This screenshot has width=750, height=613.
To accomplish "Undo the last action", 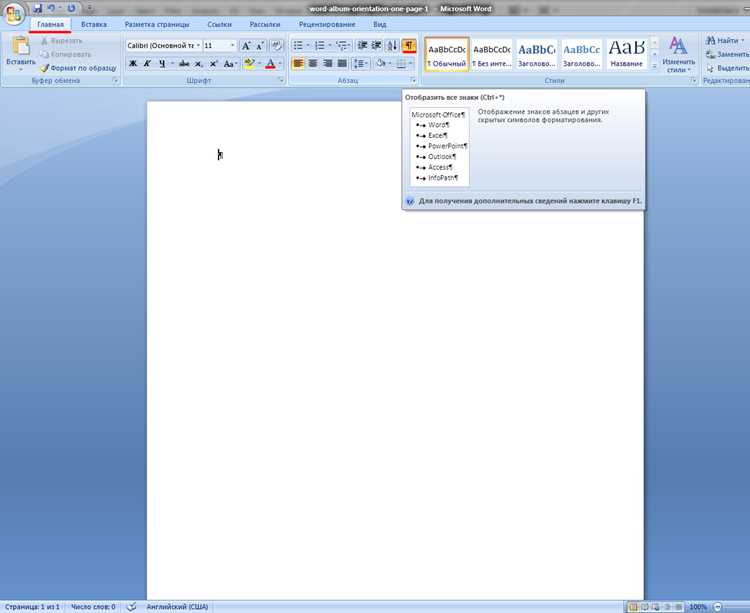I will [x=51, y=9].
